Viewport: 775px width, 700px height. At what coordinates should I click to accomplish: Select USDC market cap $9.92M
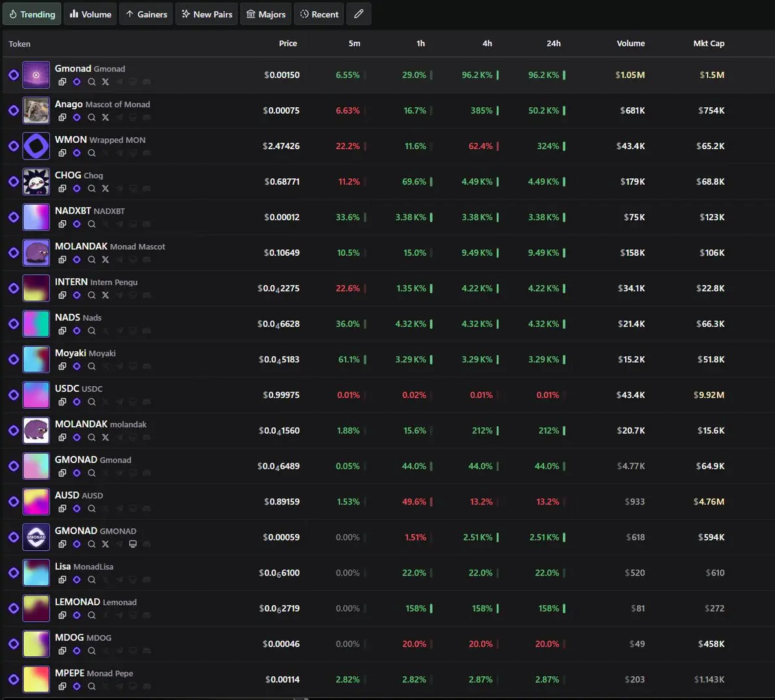click(x=708, y=395)
